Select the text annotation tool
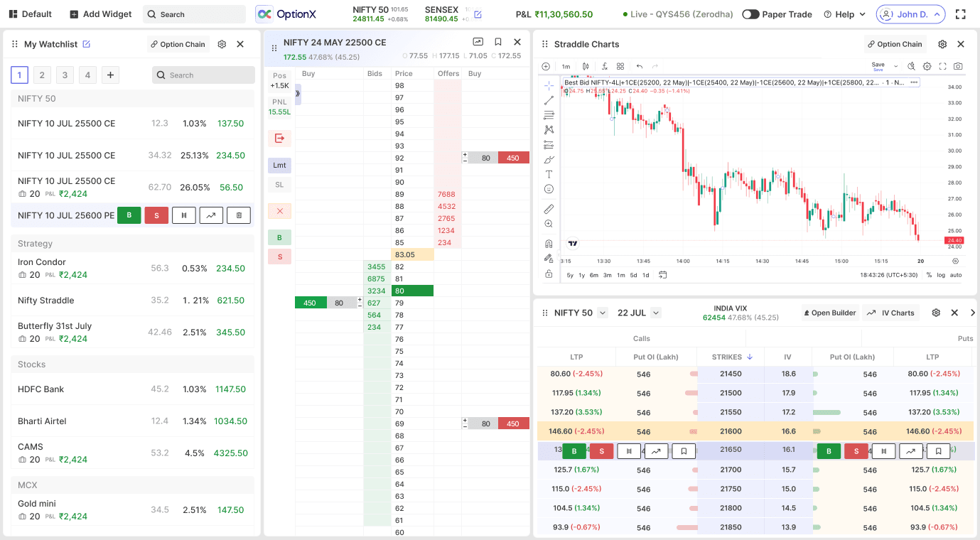The width and height of the screenshot is (980, 540). point(549,174)
